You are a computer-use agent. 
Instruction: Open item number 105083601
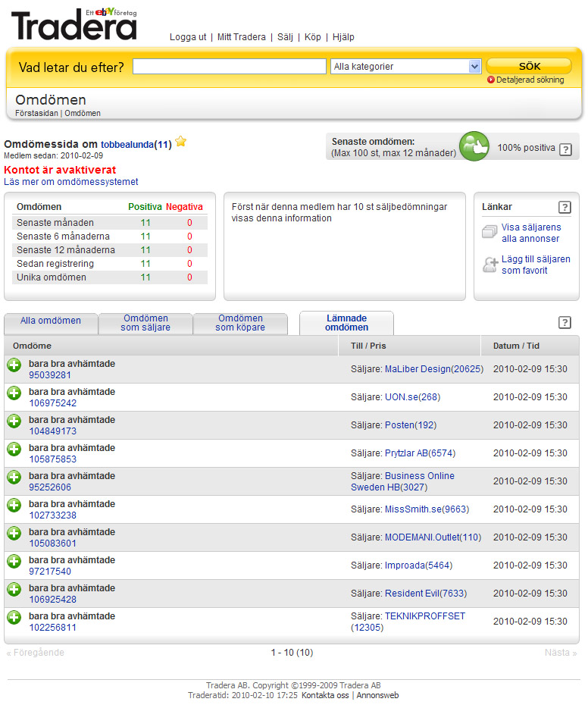pyautogui.click(x=53, y=544)
